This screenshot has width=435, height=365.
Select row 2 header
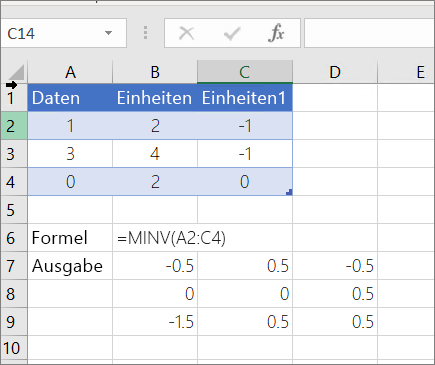14,126
